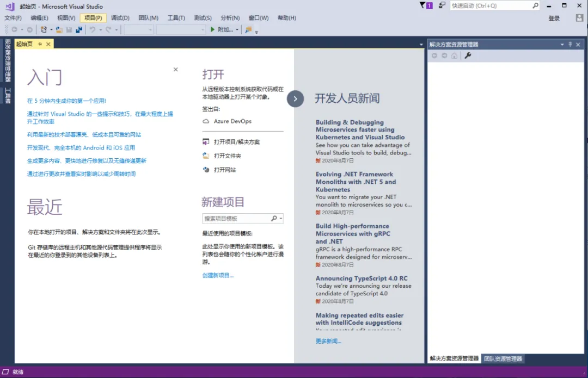Open the Build High-performance Microservices with gRPC article

pos(353,233)
